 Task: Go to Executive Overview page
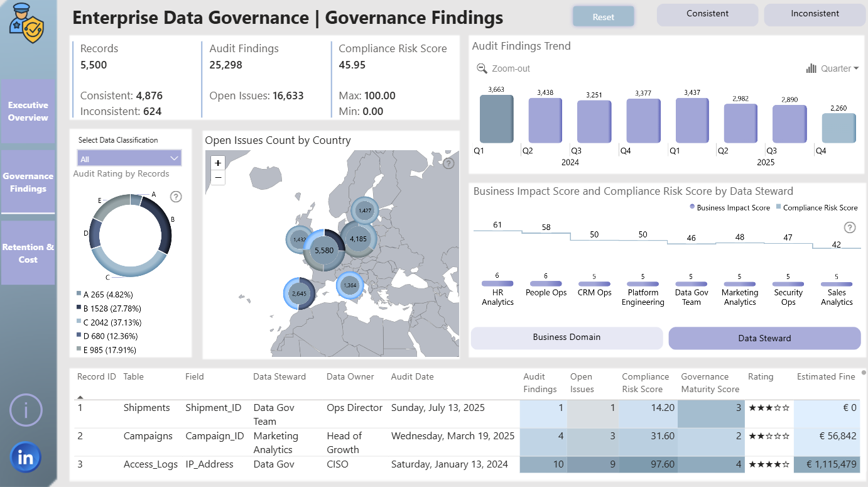[28, 111]
